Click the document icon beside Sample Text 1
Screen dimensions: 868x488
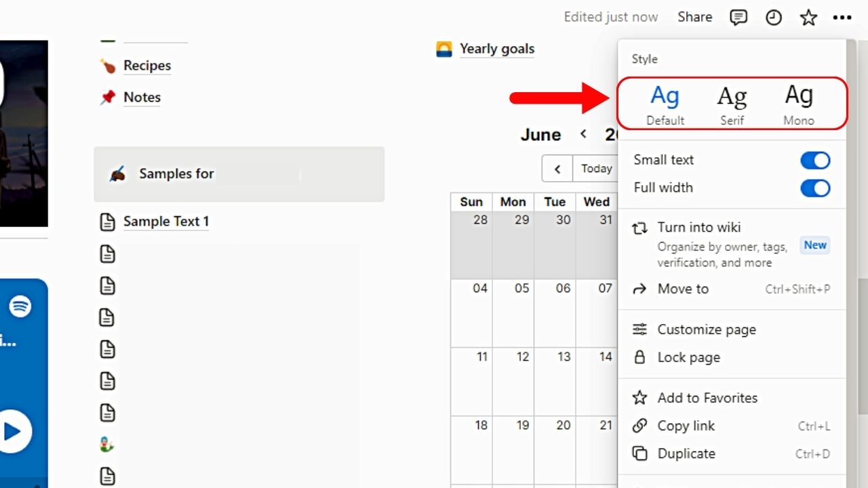point(108,221)
